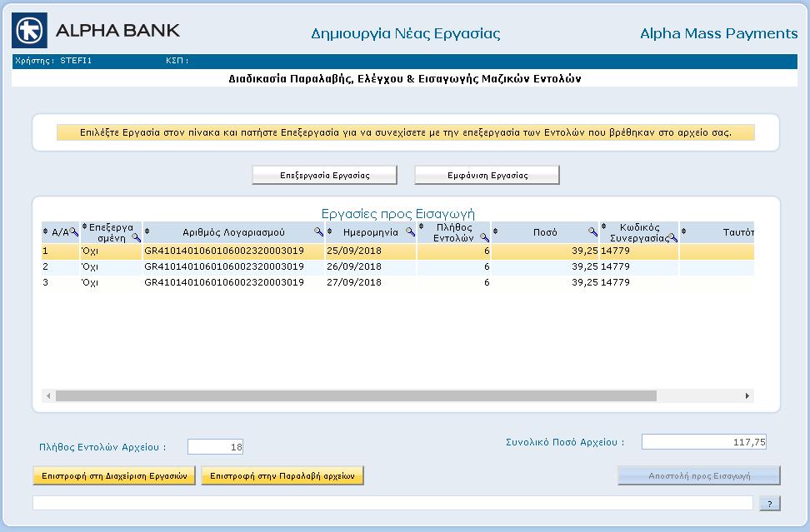Screen dimensions: 810x532
Task: Click the Χρήστης: STEFI1 user label
Action: tap(53, 61)
